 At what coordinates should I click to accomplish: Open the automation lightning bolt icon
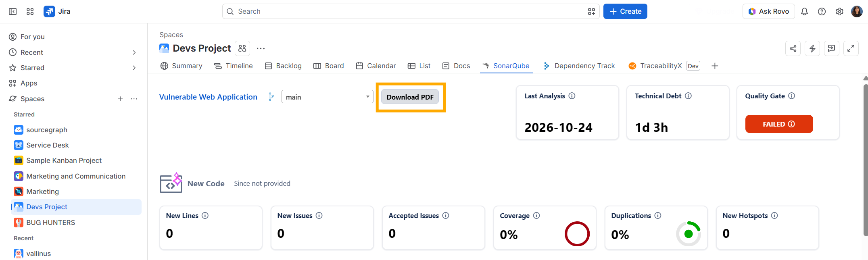coord(812,48)
